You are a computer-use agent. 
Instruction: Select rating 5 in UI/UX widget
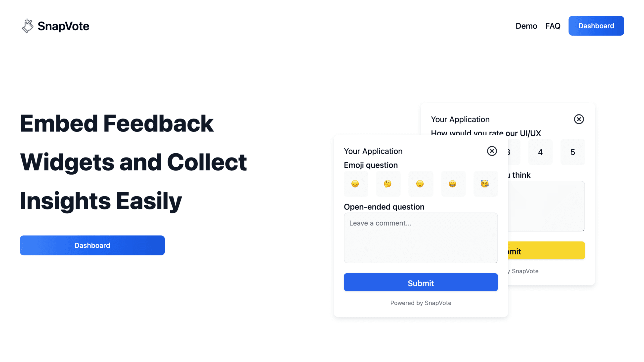572,152
